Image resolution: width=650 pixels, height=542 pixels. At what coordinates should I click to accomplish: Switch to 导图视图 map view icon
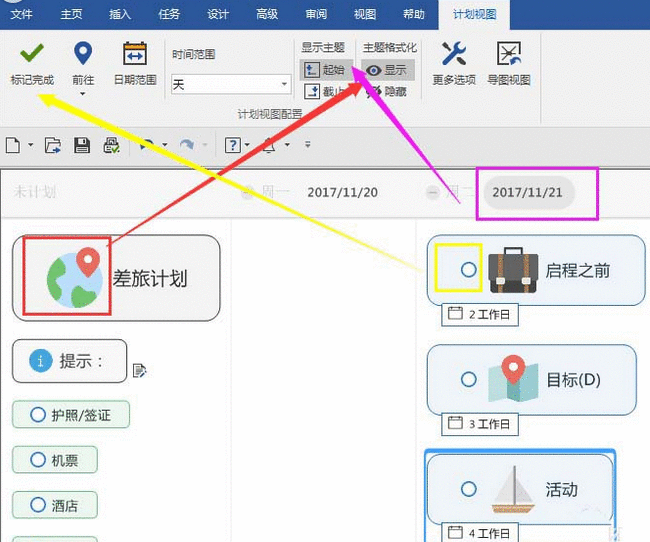(x=509, y=53)
